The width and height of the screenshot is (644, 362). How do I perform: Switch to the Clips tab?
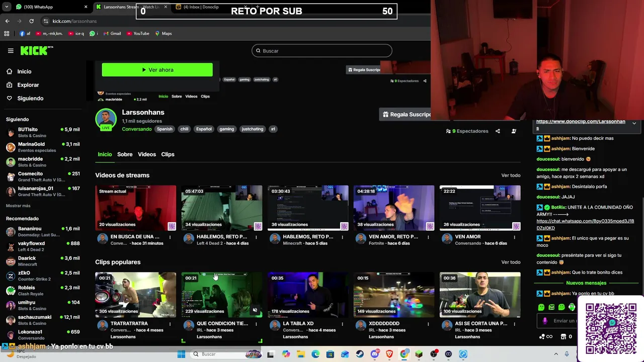[x=168, y=154]
